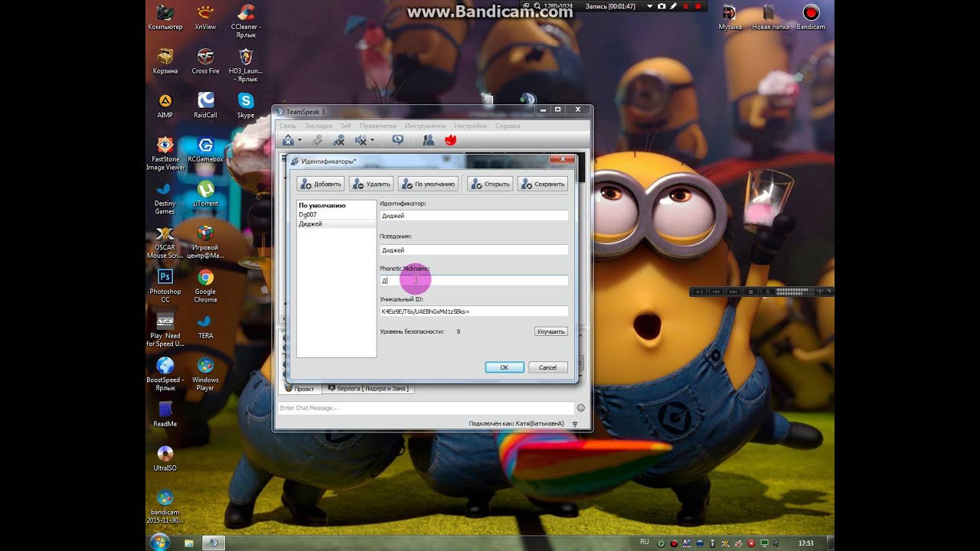Click the Добавить identity button
The height and width of the screenshot is (551, 980).
(320, 184)
